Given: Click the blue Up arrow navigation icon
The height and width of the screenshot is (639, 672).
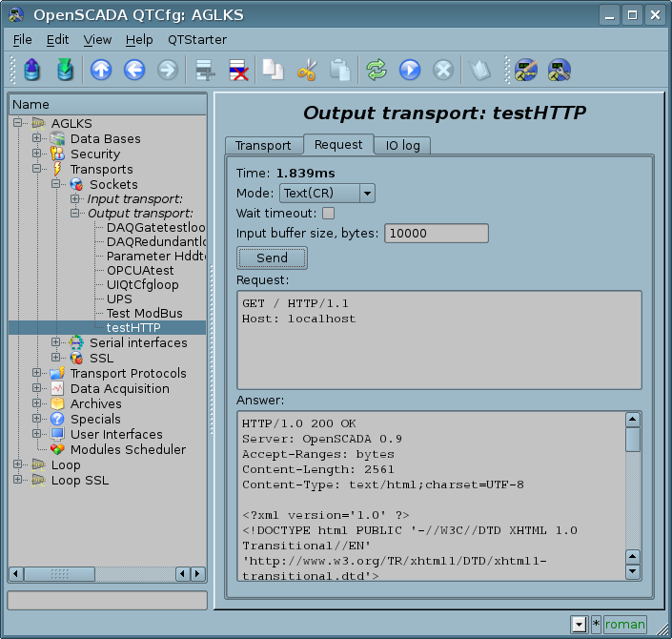Looking at the screenshot, I should tap(101, 70).
